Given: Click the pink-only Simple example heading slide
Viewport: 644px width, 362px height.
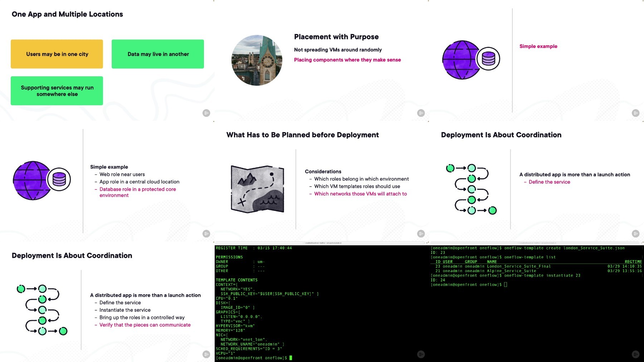Looking at the screenshot, I should [538, 46].
